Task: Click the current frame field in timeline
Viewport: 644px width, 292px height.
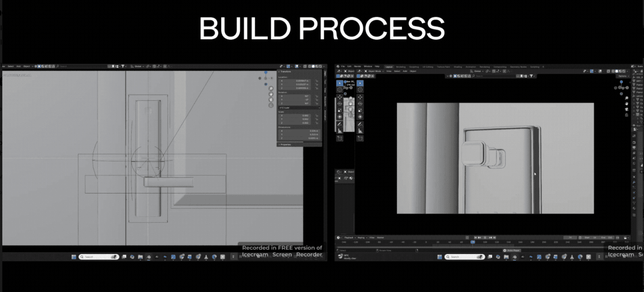Action: (x=570, y=237)
